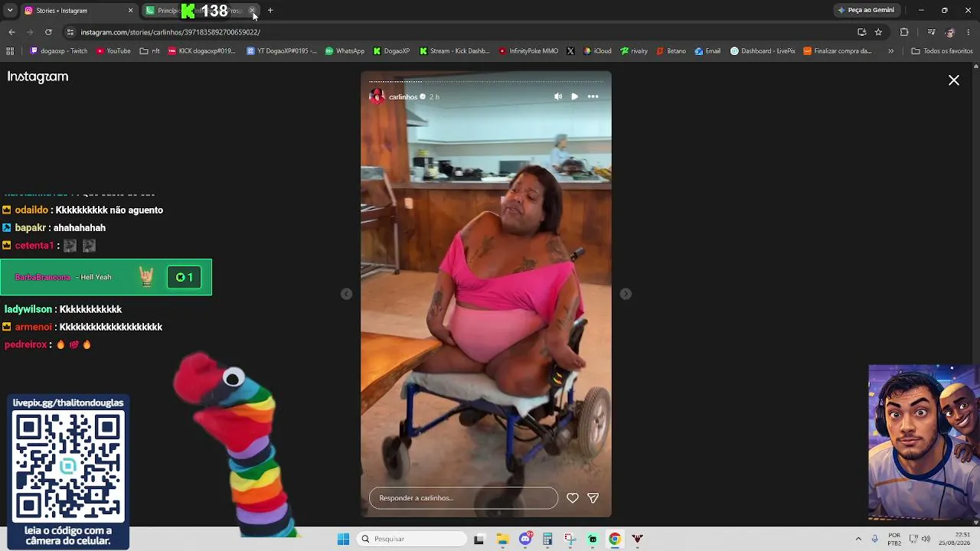View site information icon in address bar

[x=70, y=32]
